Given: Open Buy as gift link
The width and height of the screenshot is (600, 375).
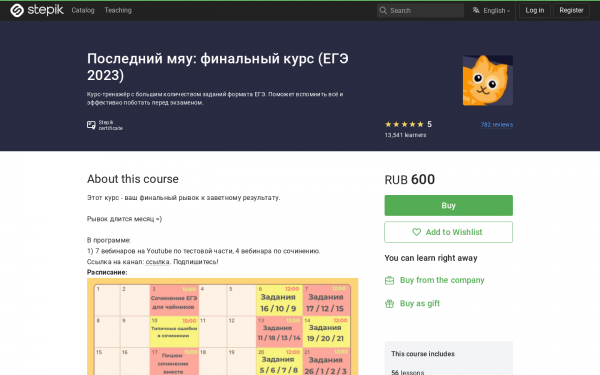Looking at the screenshot, I should click(x=420, y=303).
